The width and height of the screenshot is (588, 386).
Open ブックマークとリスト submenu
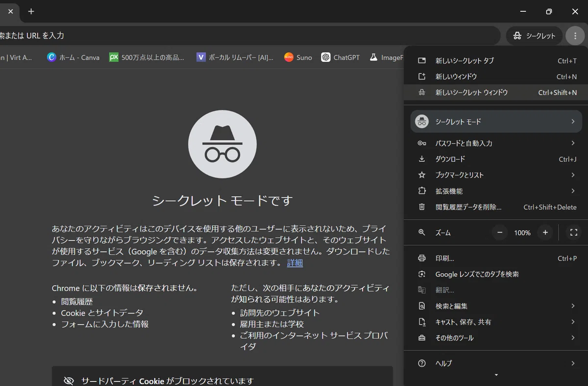[x=496, y=175]
